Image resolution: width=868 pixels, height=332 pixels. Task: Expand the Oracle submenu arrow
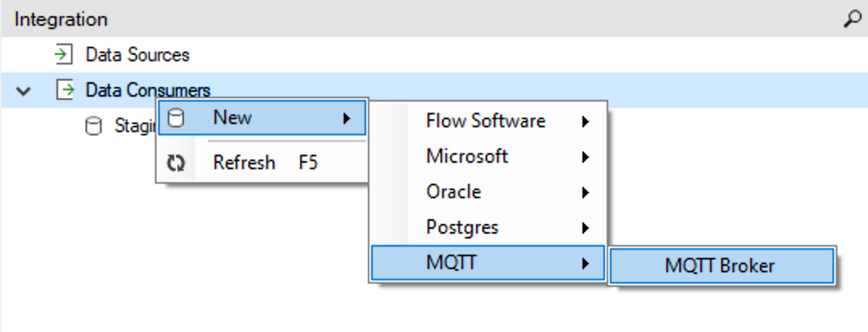click(585, 193)
